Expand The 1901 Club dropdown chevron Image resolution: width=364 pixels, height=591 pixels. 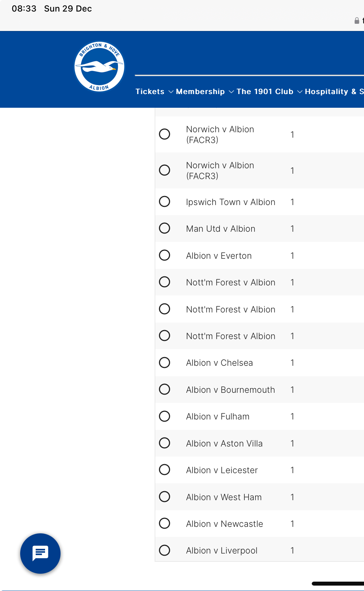pos(300,92)
